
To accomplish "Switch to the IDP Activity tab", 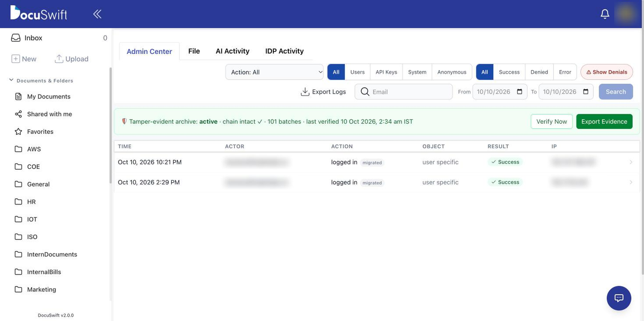I will coord(284,51).
